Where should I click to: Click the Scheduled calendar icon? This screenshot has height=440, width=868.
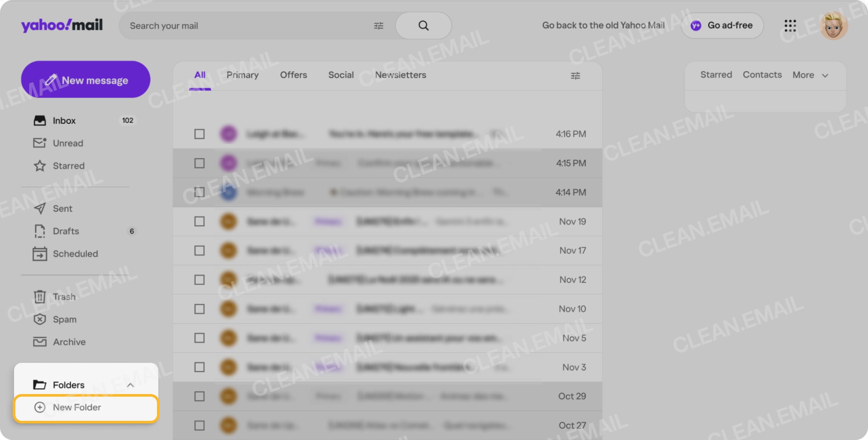[x=40, y=253]
